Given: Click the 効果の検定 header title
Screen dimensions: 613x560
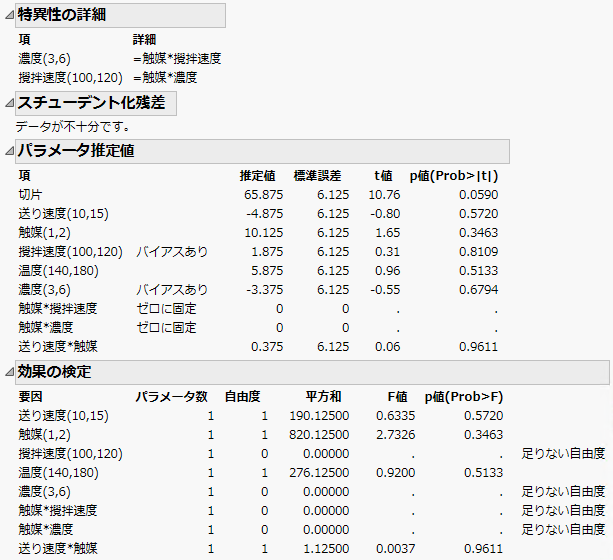Looking at the screenshot, I should pos(54,372).
